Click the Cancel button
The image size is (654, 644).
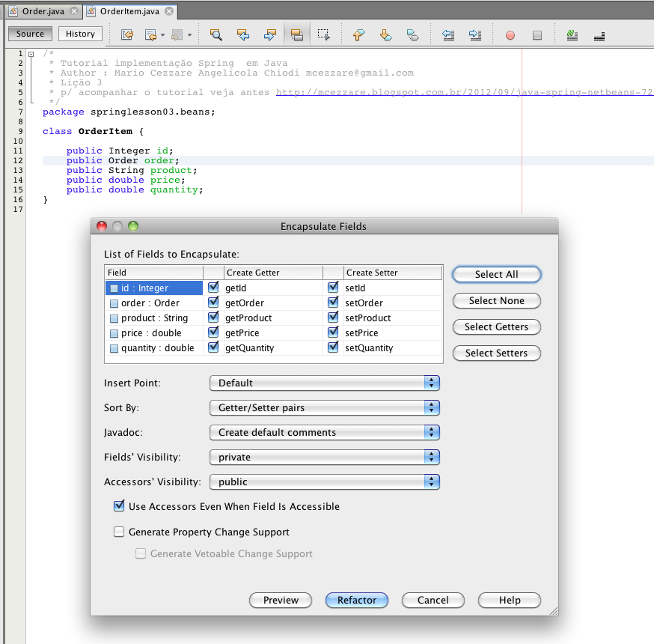(433, 600)
